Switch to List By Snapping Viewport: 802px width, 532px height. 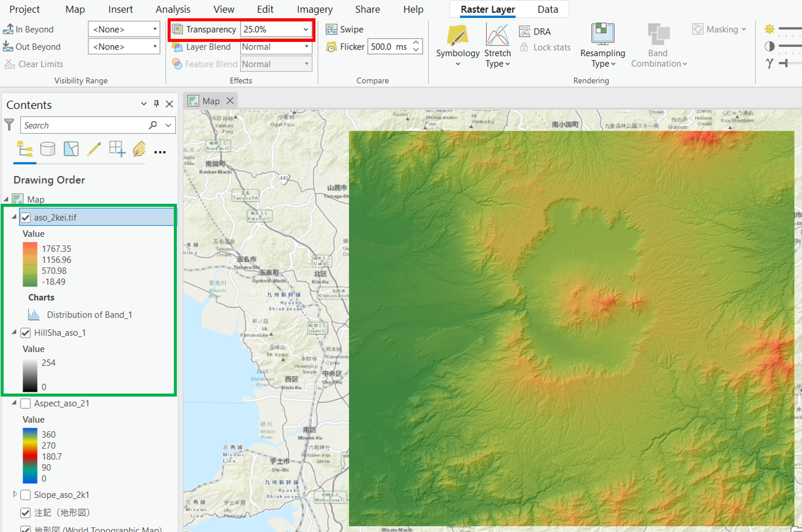(x=117, y=149)
